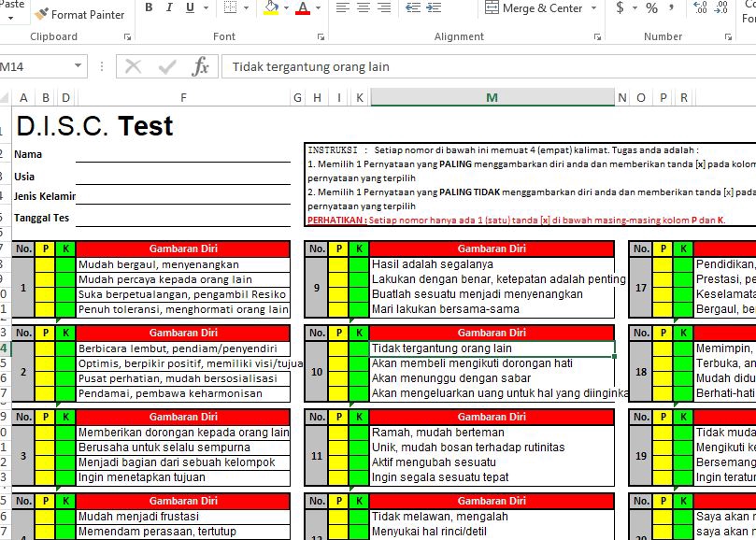The image size is (756, 540).
Task: Click cell 'Mudah bergaul, menyenangkan'
Action: (x=183, y=264)
